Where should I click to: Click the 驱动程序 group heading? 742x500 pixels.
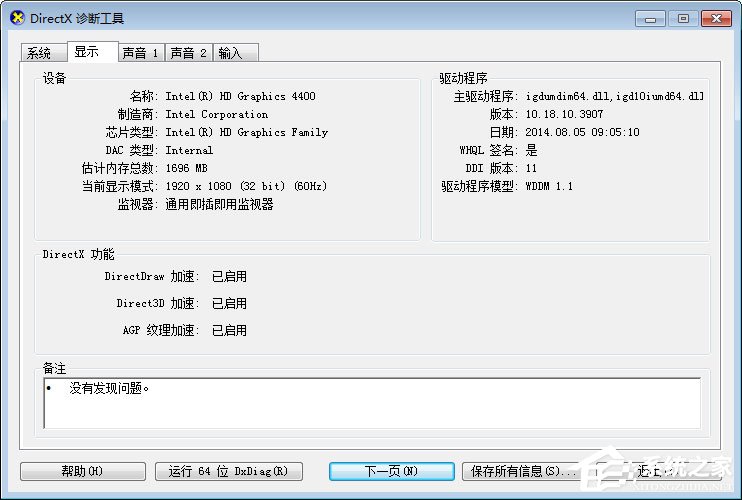(x=463, y=78)
